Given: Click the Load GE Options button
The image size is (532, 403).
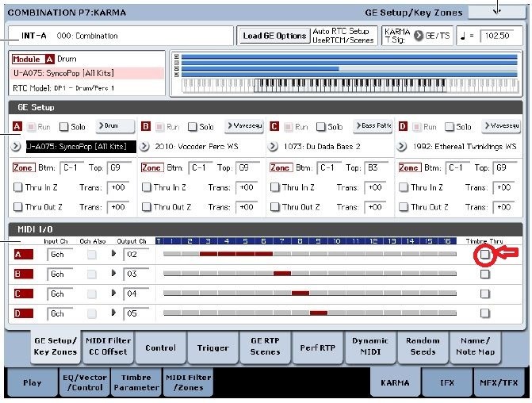Looking at the screenshot, I should (274, 36).
